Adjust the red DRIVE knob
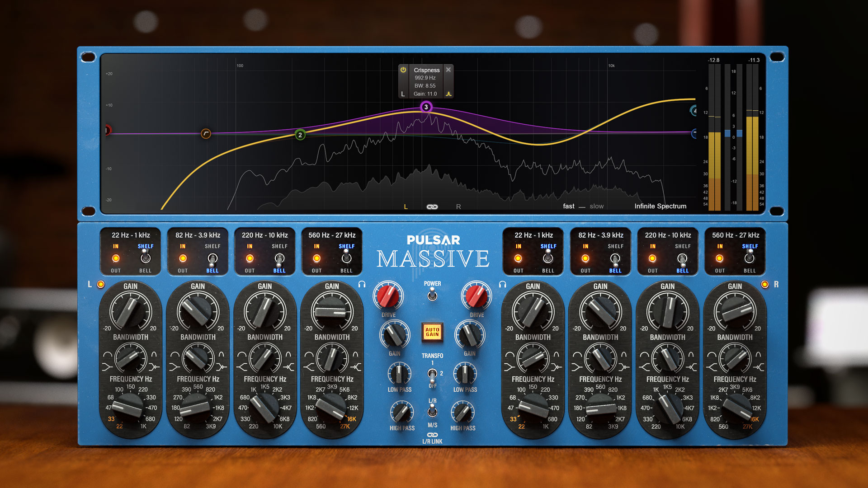 coord(388,296)
